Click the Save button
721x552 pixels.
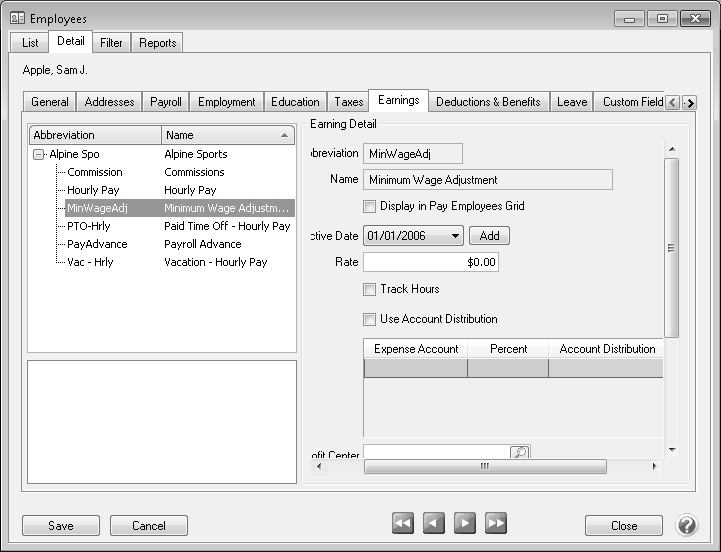click(61, 525)
